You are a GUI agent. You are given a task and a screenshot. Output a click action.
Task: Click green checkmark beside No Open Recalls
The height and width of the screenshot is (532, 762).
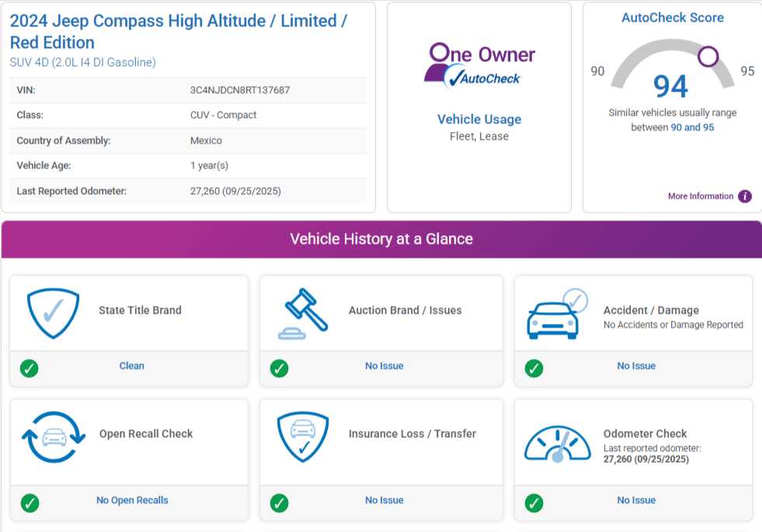tap(30, 502)
